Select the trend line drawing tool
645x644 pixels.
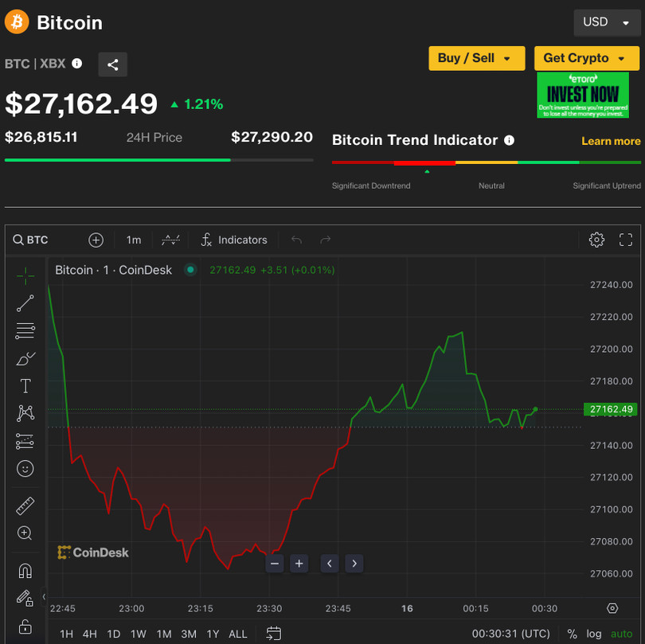point(25,303)
